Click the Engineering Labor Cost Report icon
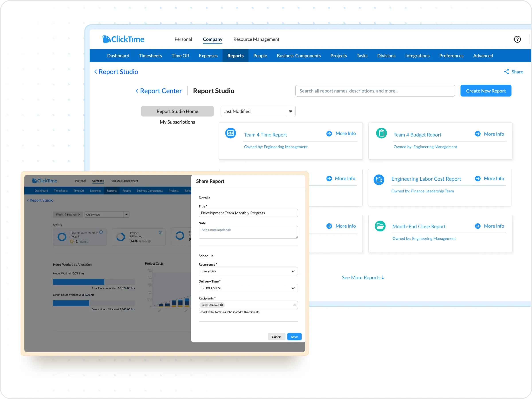Screen dimensions: 532x399 [x=379, y=180]
